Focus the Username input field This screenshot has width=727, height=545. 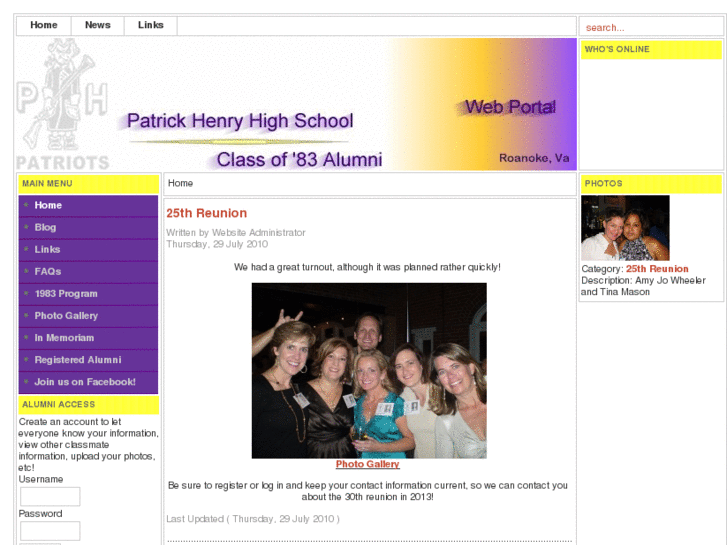coord(50,497)
